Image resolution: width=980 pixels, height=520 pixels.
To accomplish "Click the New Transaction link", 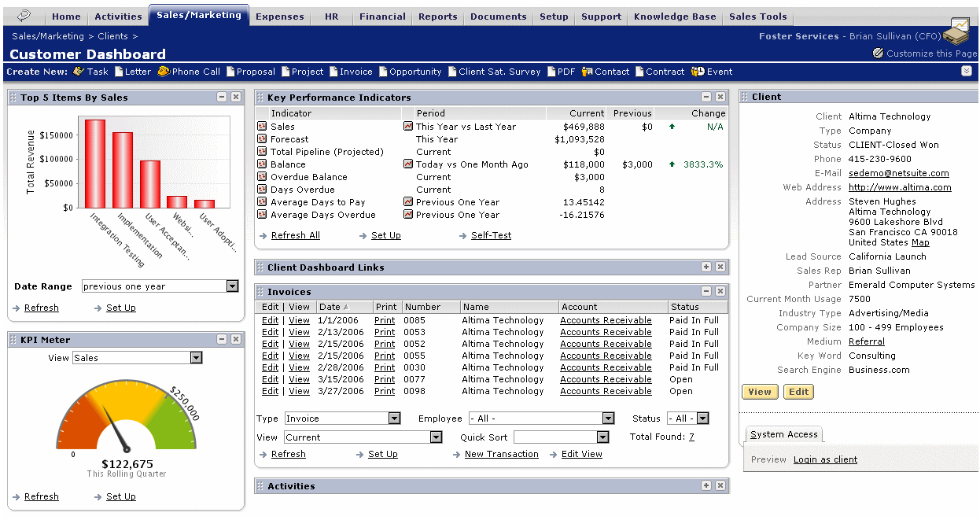I will pyautogui.click(x=502, y=454).
